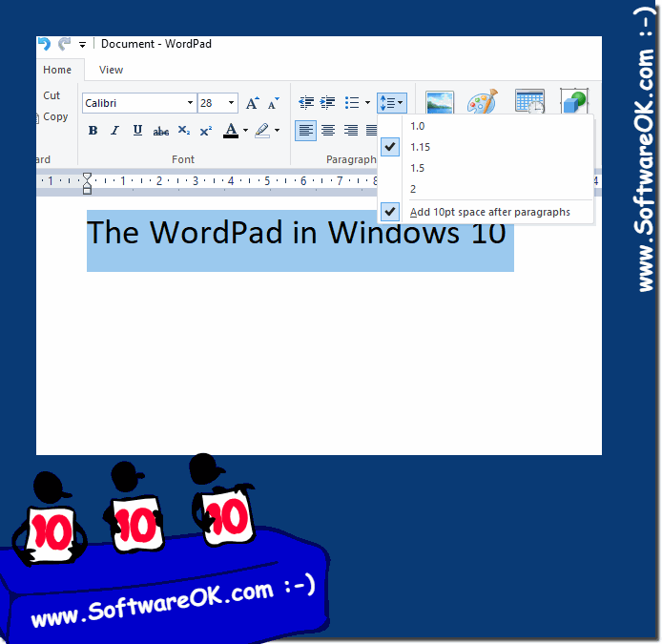This screenshot has width=662, height=644.
Task: Open the Customize Quick Access Toolbar arrow
Action: click(82, 45)
